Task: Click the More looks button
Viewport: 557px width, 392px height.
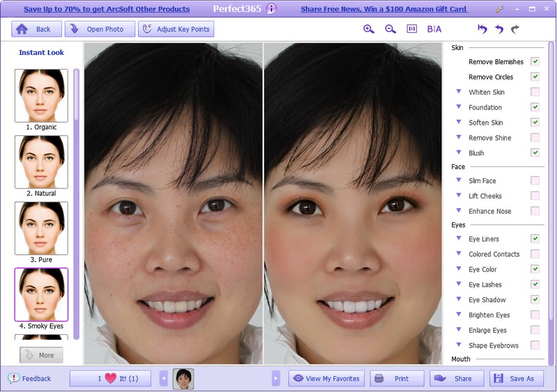Action: pyautogui.click(x=41, y=355)
